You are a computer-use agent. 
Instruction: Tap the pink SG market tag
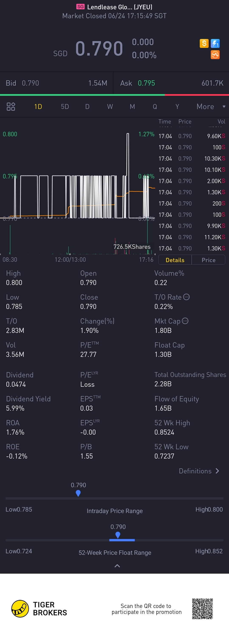point(80,7)
